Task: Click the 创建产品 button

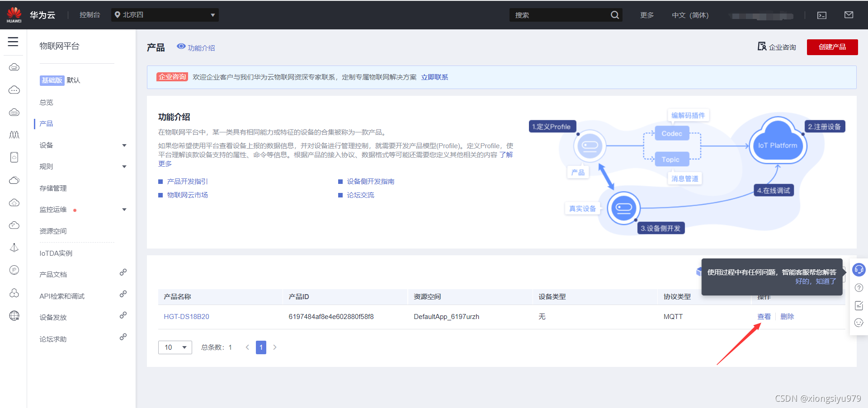Action: click(x=832, y=47)
